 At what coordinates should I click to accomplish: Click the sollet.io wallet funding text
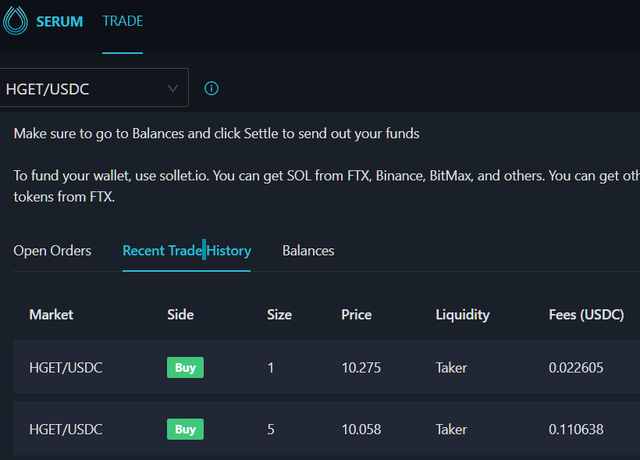[327, 186]
